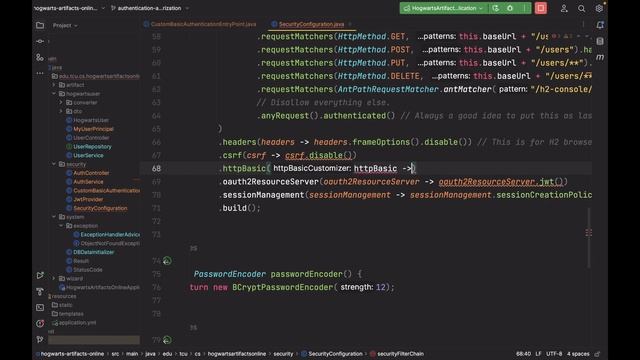
Task: Open the Terminal tool window
Action: click(40, 307)
